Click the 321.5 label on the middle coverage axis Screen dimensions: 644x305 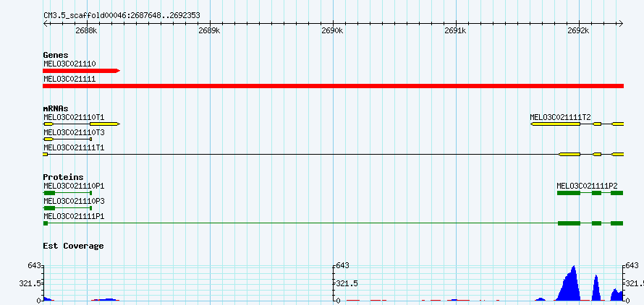347,283
